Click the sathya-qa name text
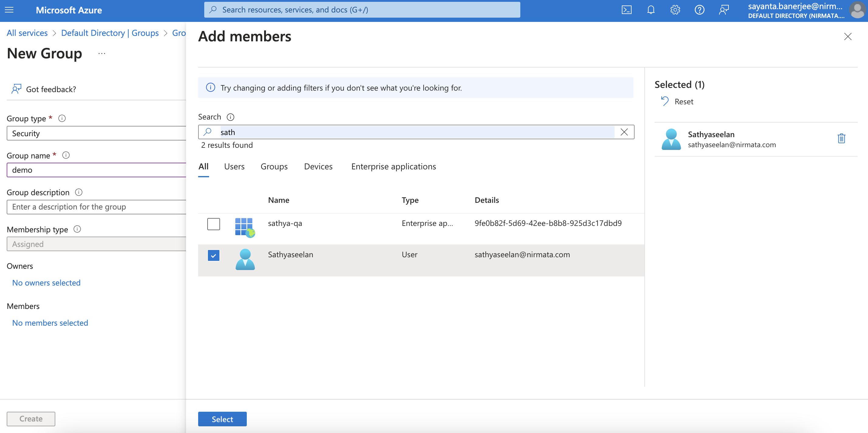The image size is (868, 433). coord(285,223)
